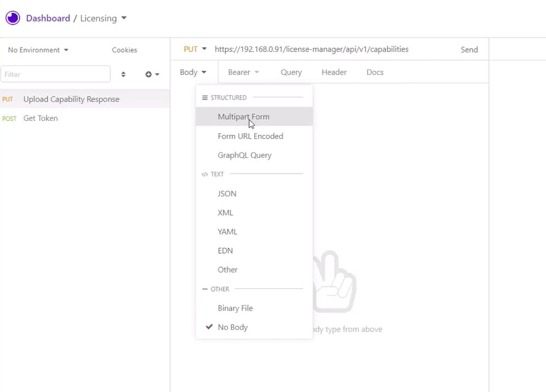Open the PUT method dropdown
The width and height of the screenshot is (546, 392).
pos(195,49)
